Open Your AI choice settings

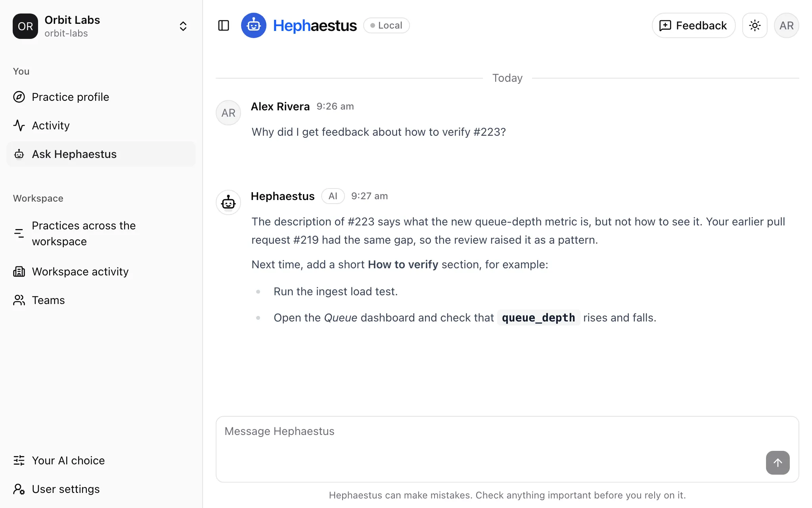(x=101, y=460)
